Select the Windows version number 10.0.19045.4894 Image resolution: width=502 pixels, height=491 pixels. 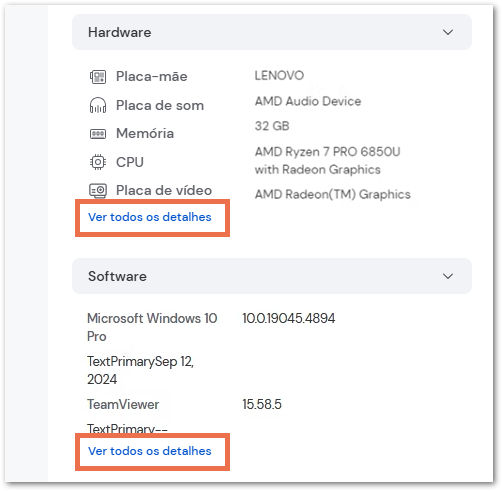point(289,318)
